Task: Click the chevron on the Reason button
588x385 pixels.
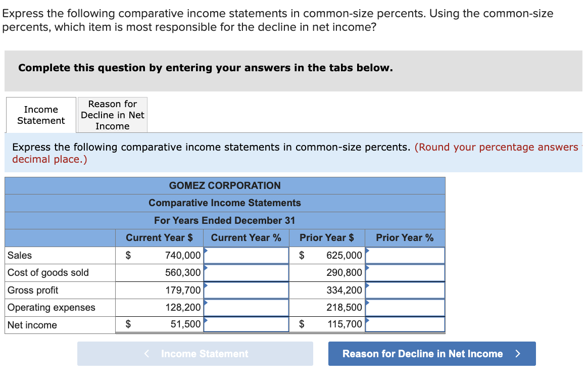Action: point(518,354)
